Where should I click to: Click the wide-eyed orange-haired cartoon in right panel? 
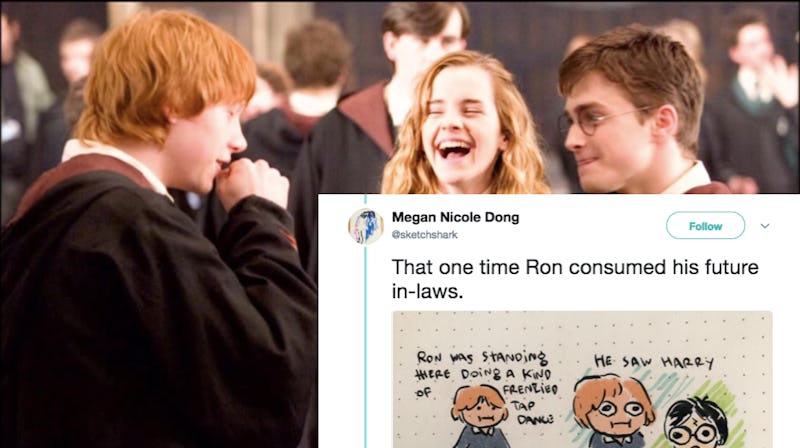tap(612, 411)
